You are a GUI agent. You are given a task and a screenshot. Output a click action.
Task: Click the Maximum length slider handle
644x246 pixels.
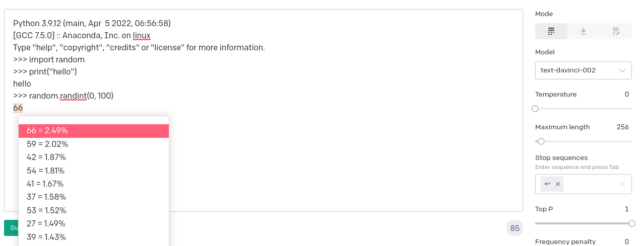(x=541, y=141)
